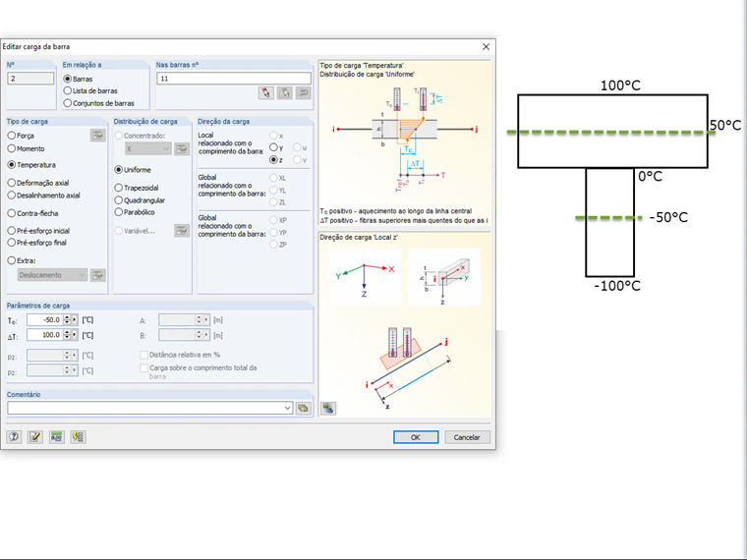Click the units and decimals icon
747x560 pixels.
pos(57,436)
